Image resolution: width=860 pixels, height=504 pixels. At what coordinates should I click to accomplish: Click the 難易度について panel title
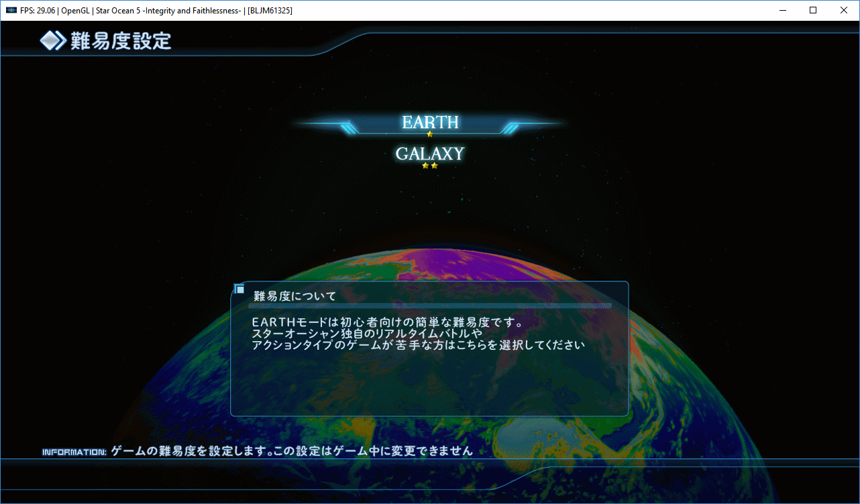coord(294,296)
